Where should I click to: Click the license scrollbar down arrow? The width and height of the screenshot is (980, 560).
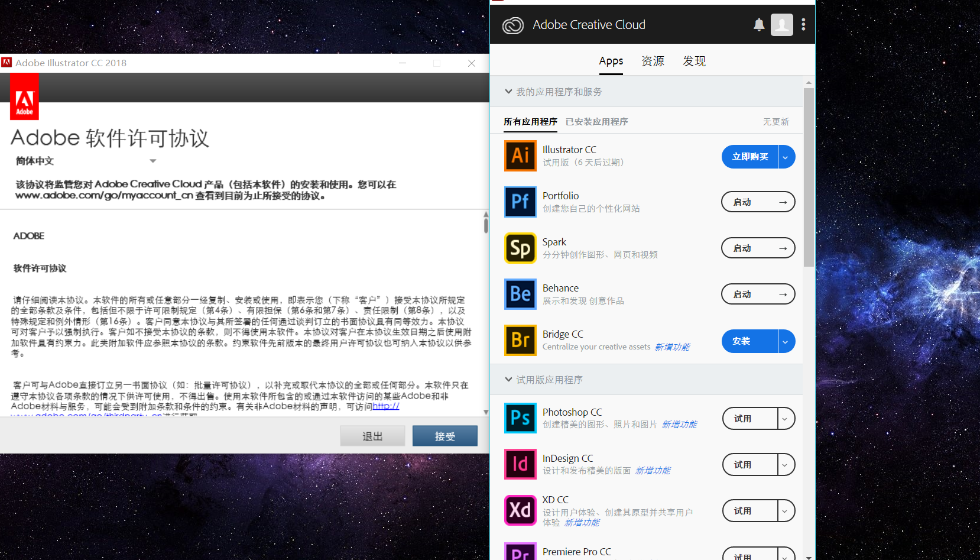click(486, 412)
